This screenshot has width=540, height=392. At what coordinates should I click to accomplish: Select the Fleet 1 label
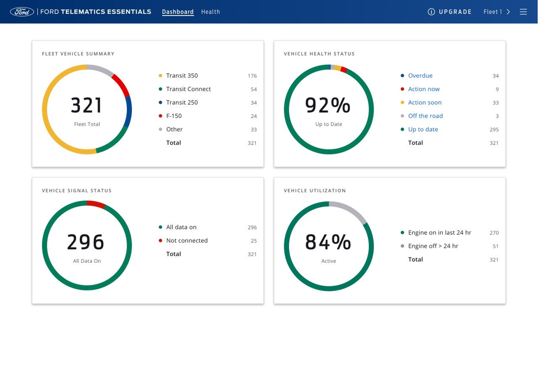click(x=493, y=12)
